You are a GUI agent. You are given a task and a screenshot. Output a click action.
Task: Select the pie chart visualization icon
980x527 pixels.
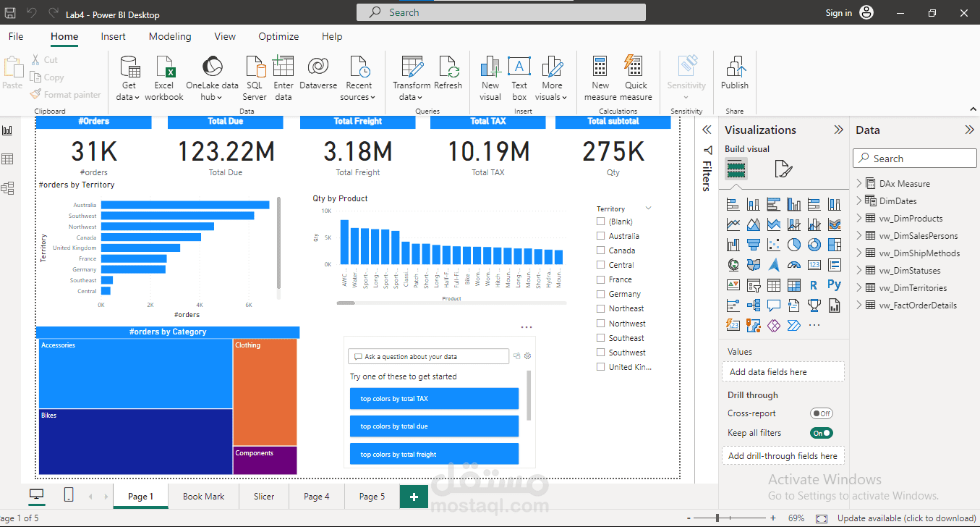tap(793, 244)
